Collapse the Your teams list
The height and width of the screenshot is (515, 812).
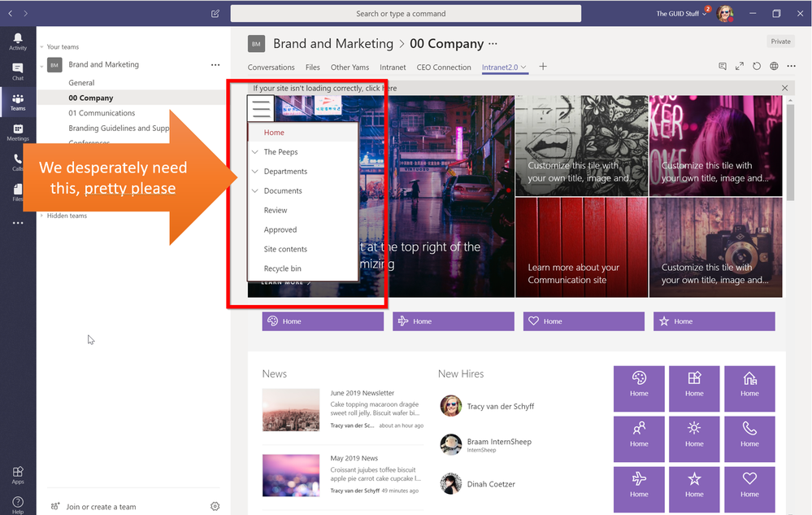(x=41, y=46)
